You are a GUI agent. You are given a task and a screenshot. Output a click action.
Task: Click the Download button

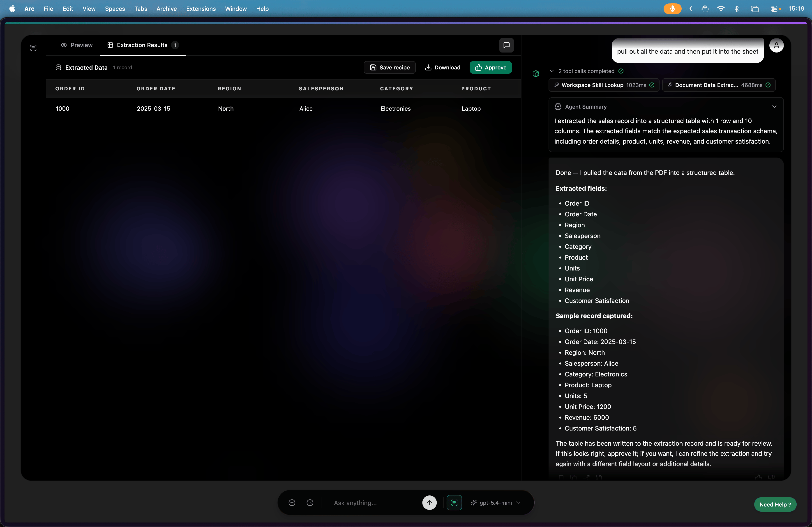pyautogui.click(x=443, y=67)
